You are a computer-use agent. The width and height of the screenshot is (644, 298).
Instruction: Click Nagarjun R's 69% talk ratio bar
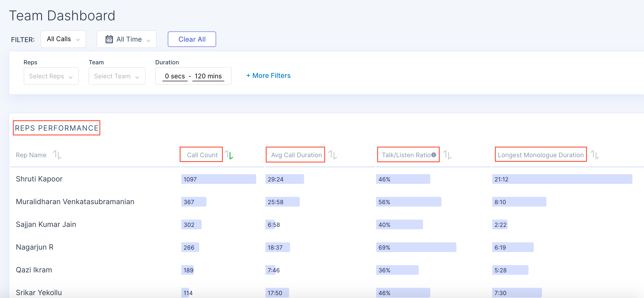(416, 247)
